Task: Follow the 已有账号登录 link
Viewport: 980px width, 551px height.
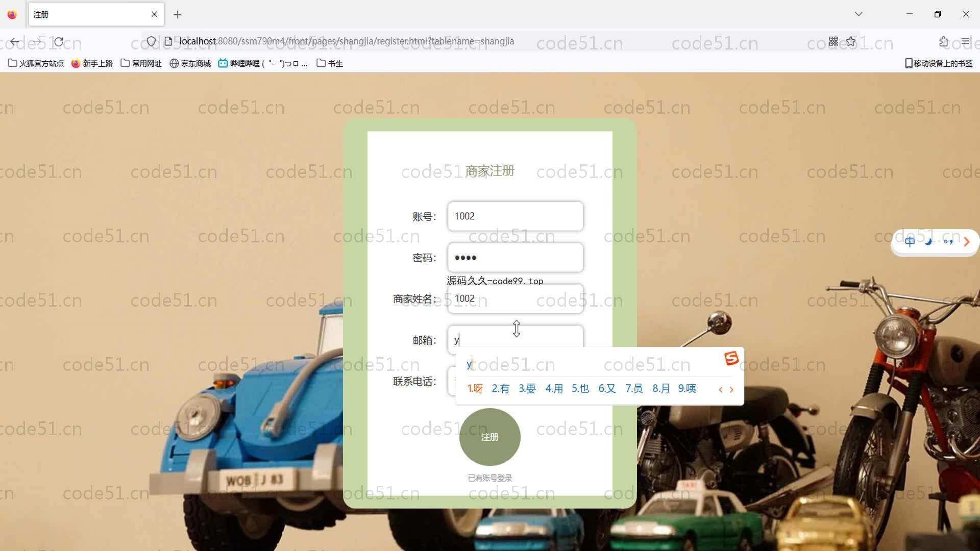Action: [x=490, y=478]
